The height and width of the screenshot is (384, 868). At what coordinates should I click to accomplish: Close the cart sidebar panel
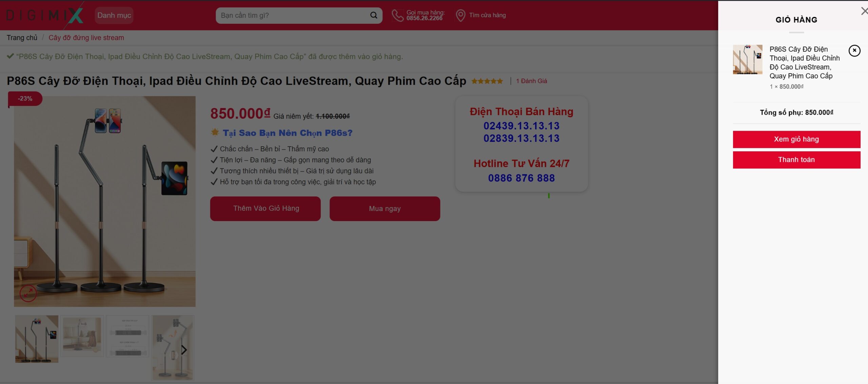(x=864, y=11)
